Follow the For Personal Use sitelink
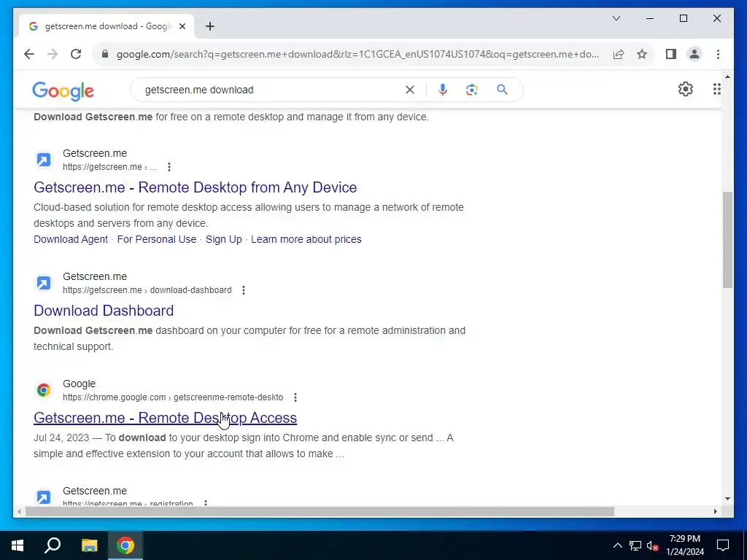 [157, 239]
